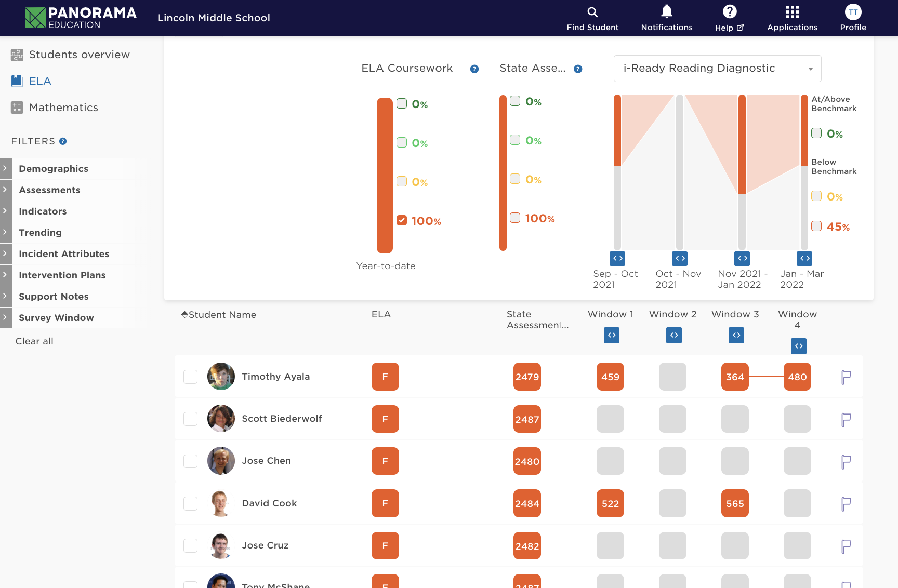Screen dimensions: 898x588
Task: Check the 45% Below Benchmark checkbox
Action: 816,226
